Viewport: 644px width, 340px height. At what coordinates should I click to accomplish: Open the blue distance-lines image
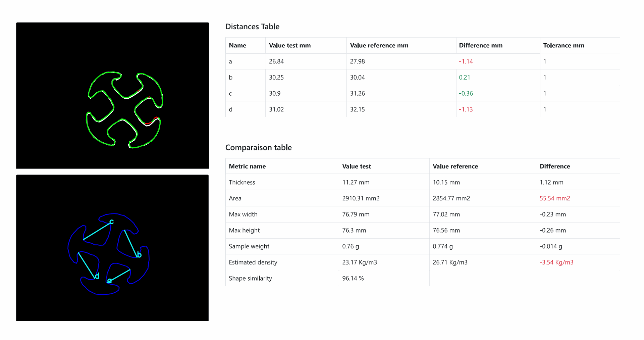click(112, 248)
